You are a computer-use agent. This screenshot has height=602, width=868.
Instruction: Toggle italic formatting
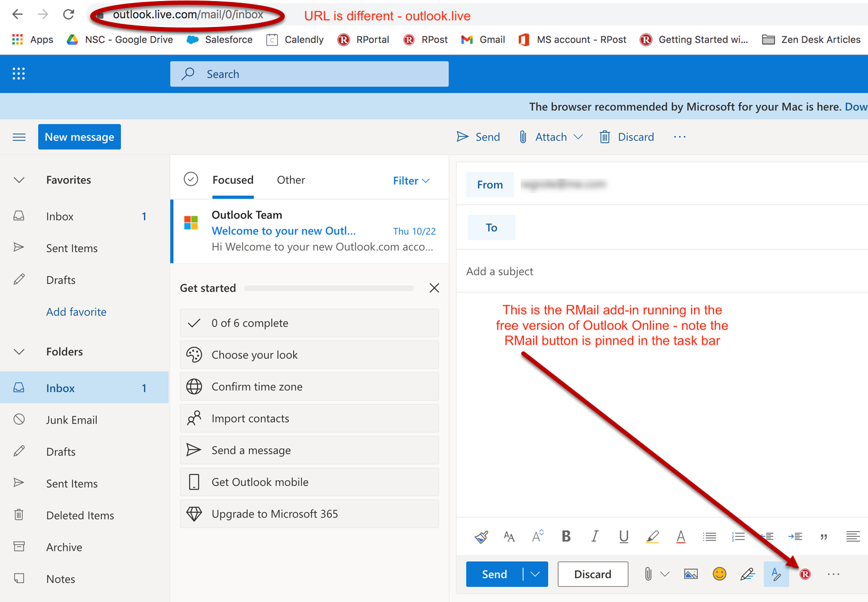(x=595, y=536)
